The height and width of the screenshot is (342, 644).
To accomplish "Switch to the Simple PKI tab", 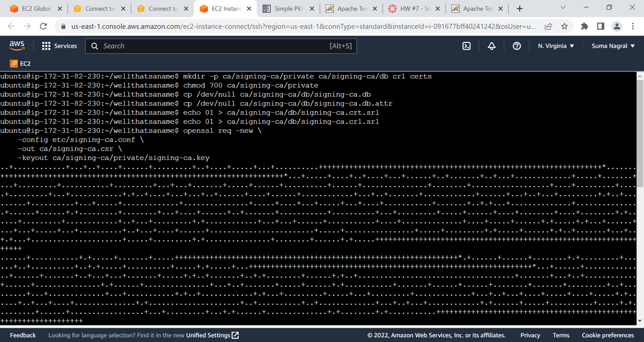I will (288, 9).
